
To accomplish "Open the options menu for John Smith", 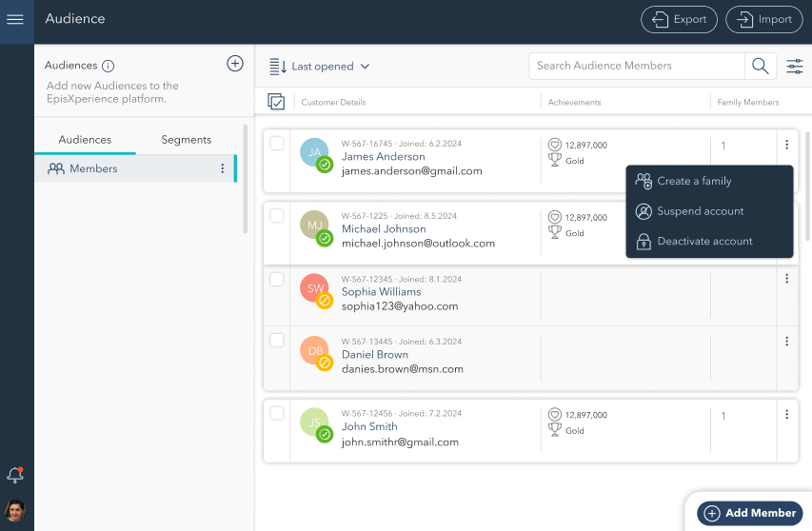I will (786, 414).
